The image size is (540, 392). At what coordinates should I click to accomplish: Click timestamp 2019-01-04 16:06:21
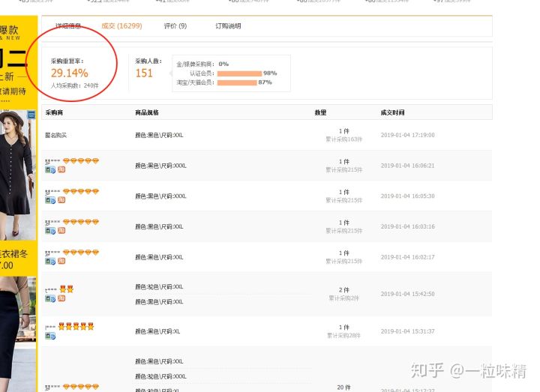pos(408,166)
